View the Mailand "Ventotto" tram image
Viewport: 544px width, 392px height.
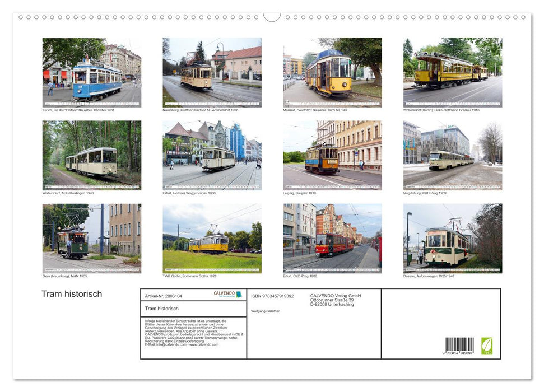pyautogui.click(x=332, y=72)
